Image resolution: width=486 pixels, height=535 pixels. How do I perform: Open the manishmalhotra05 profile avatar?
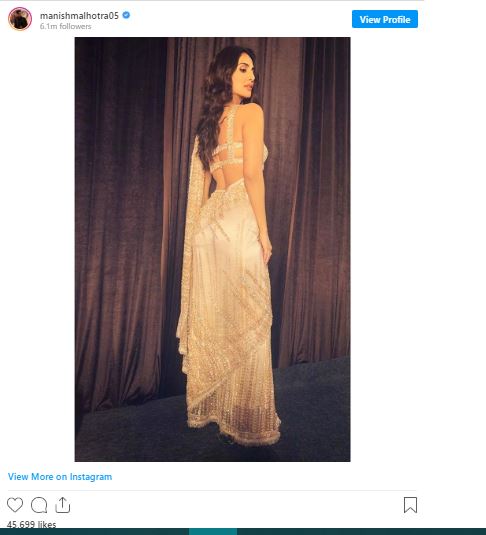[x=20, y=19]
